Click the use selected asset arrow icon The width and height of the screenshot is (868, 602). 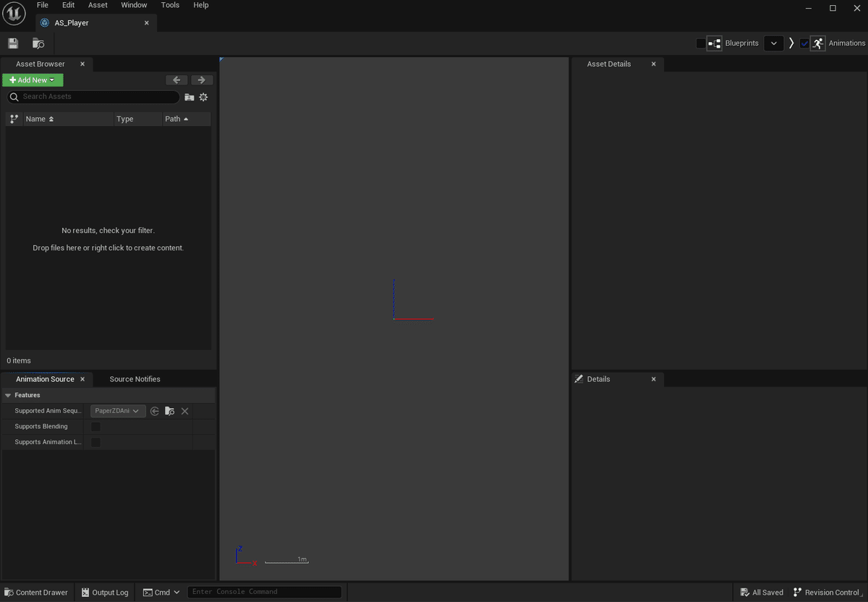(x=154, y=411)
